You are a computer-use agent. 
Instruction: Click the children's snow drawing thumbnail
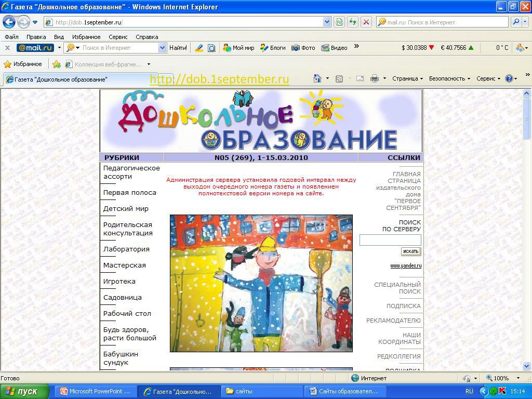261,283
